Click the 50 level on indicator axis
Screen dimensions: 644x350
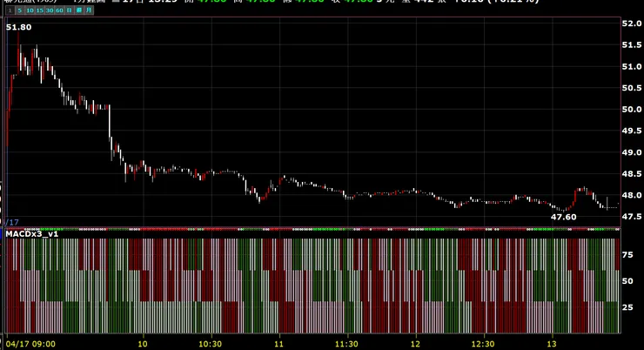(627, 281)
